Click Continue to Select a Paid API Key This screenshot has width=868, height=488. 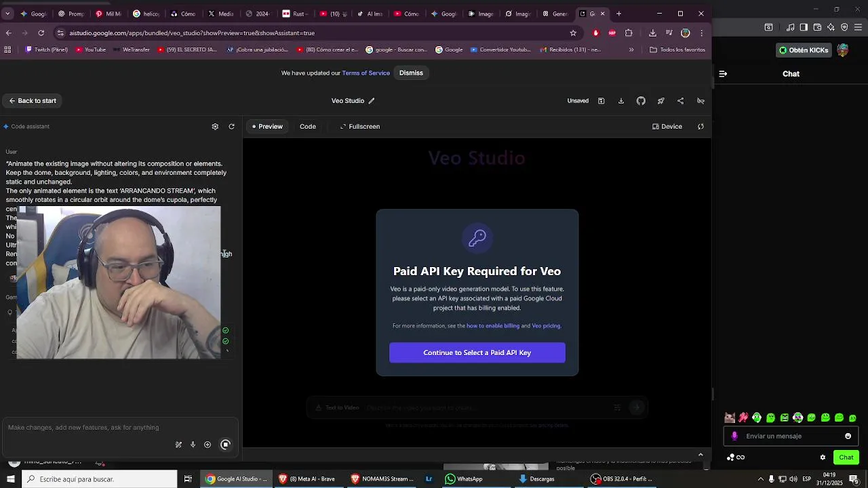(x=477, y=352)
